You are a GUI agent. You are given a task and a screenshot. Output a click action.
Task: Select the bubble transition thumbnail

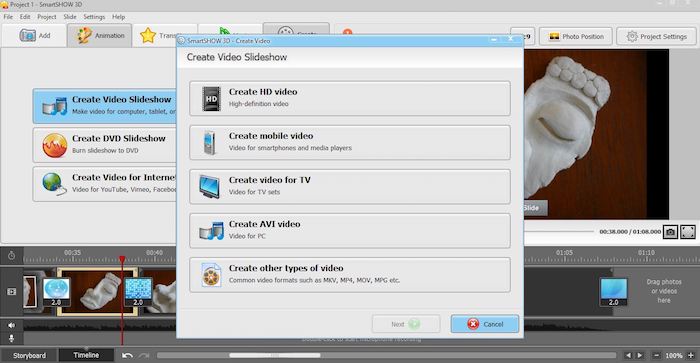pos(56,292)
